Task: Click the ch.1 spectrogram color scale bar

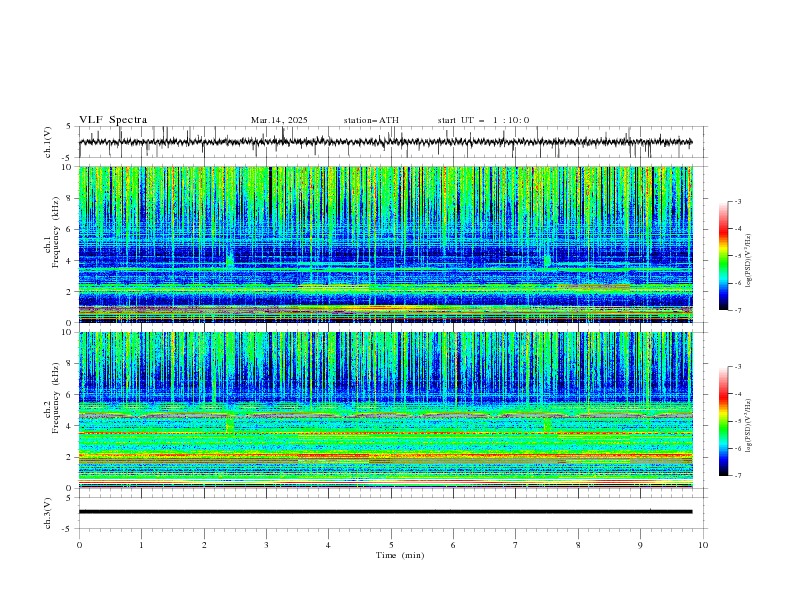Action: tap(723, 256)
